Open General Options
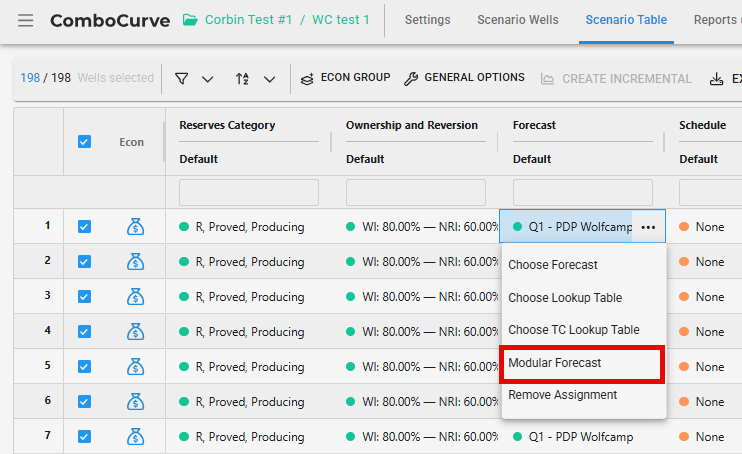Screen dimensions: 742x454 pos(464,78)
